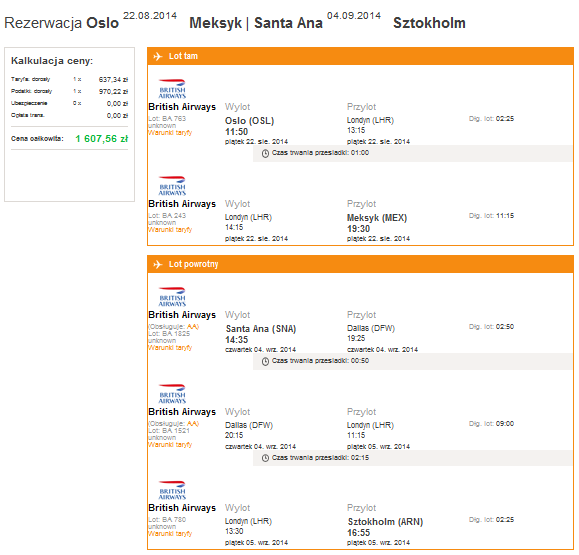Click British Airways logo for Dallas–Londyn flight

click(x=172, y=394)
